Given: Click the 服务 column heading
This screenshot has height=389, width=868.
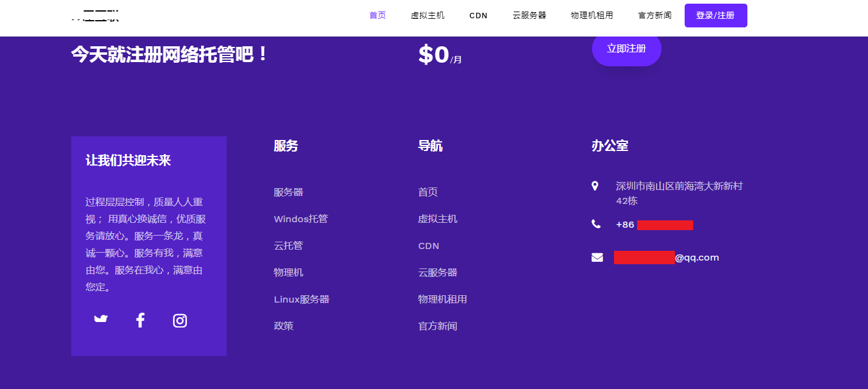Looking at the screenshot, I should coord(286,146).
